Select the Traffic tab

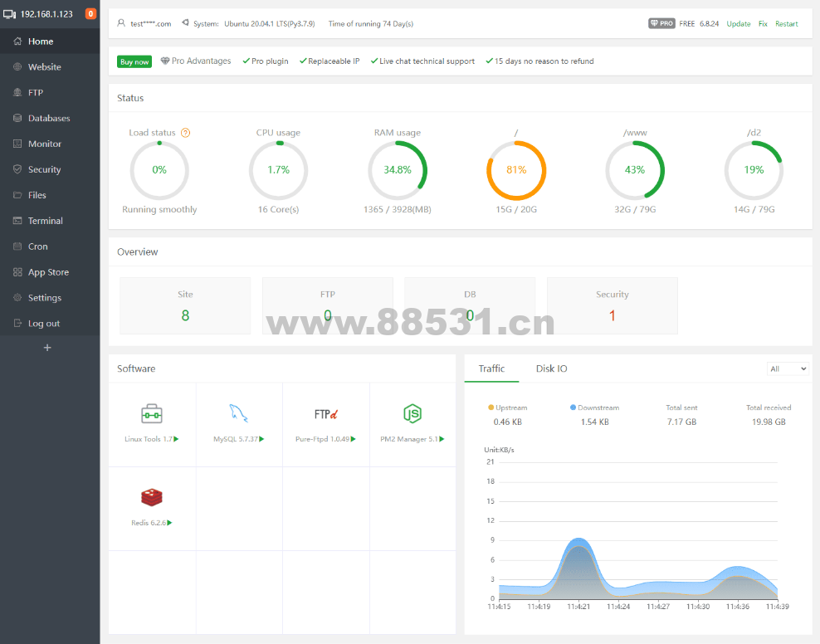pos(491,368)
